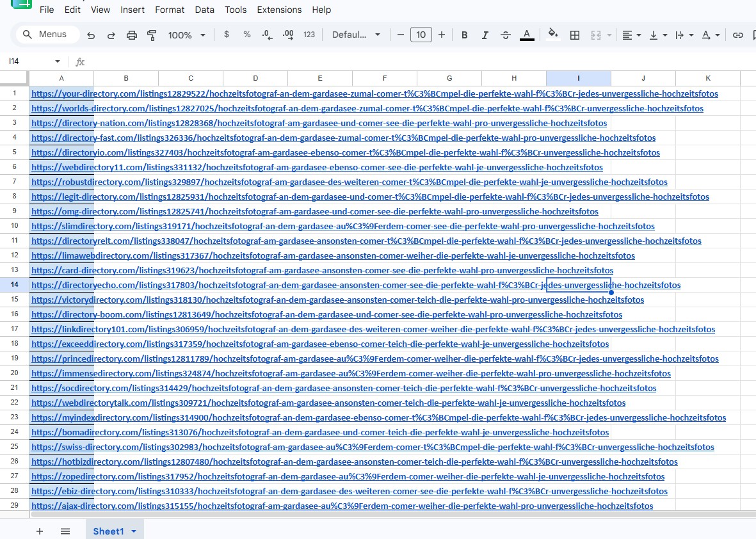Open the text rotation dropdown

point(711,35)
